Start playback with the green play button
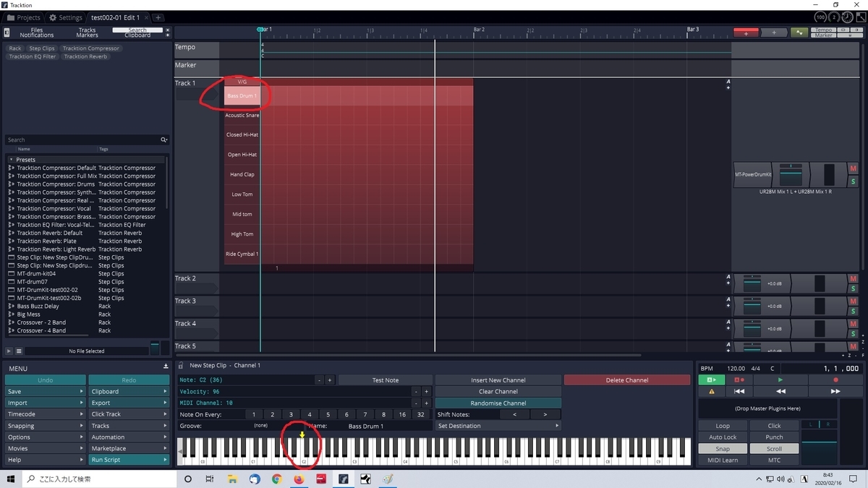Viewport: 868px width, 488px height. click(x=780, y=380)
